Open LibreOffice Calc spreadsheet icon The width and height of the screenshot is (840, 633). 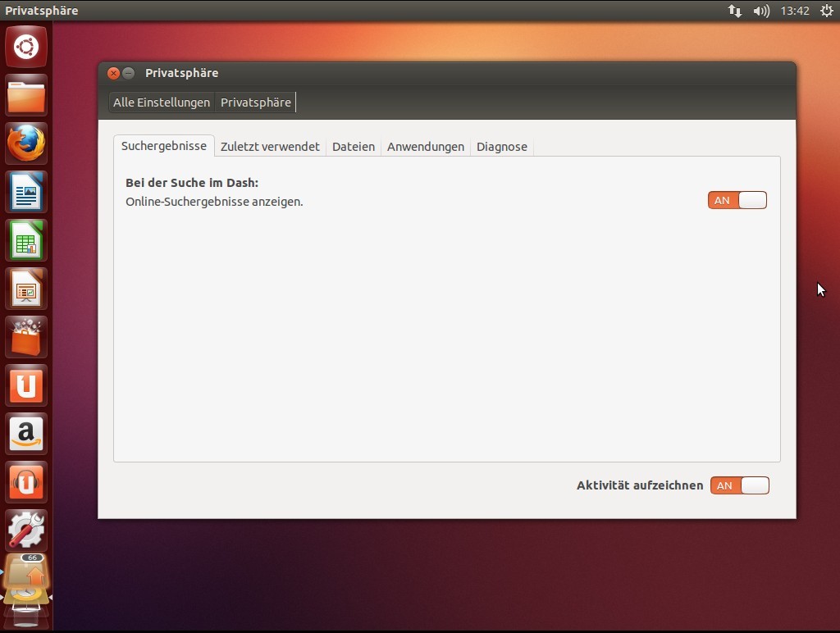(26, 240)
